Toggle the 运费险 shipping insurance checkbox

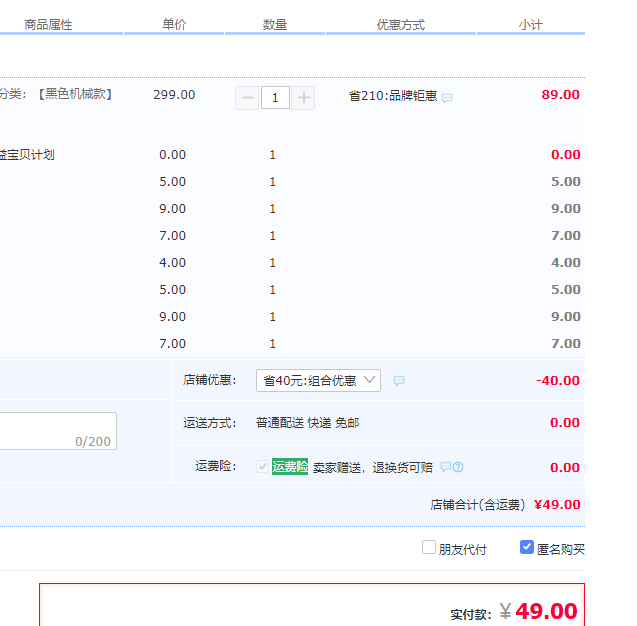[262, 466]
